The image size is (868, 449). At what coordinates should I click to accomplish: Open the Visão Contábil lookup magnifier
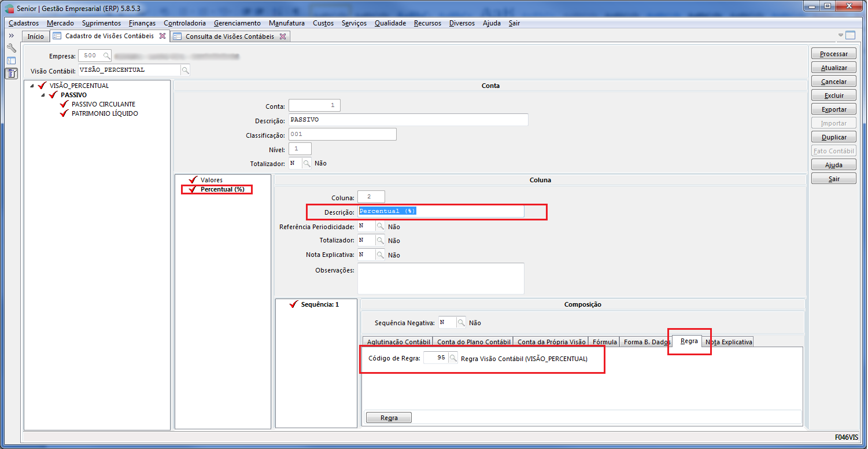(x=185, y=70)
